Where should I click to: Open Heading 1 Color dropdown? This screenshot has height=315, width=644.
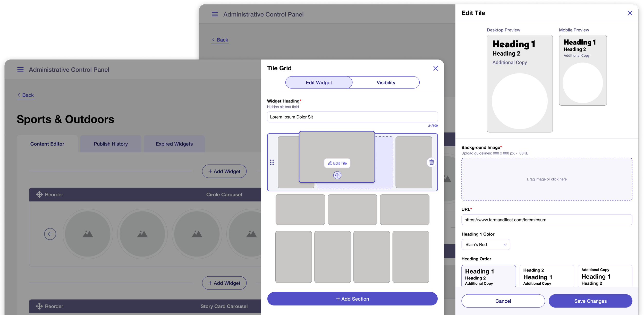click(x=486, y=244)
